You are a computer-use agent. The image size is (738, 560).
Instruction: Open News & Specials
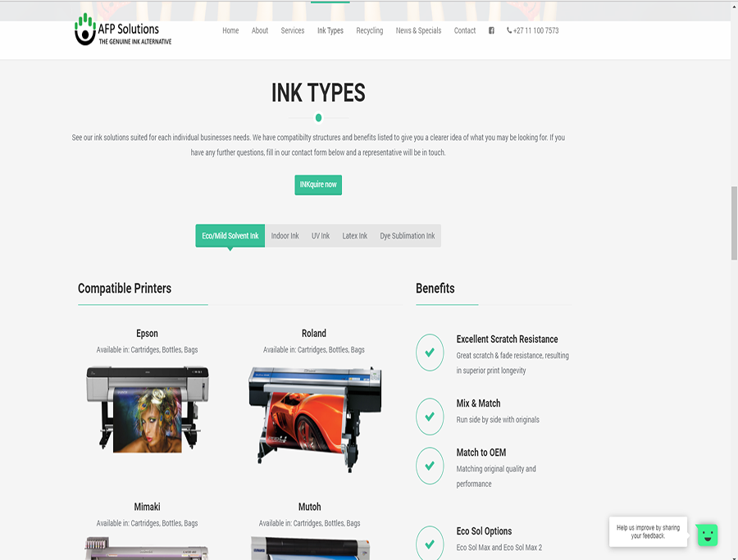[418, 30]
